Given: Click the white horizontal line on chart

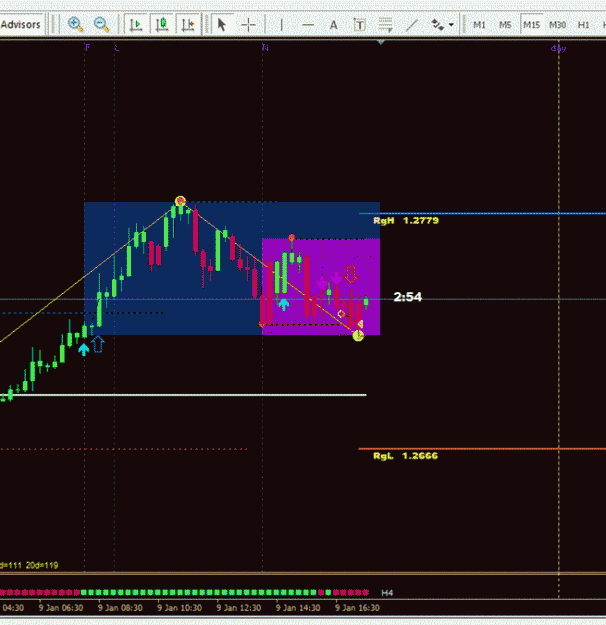Looking at the screenshot, I should [183, 395].
